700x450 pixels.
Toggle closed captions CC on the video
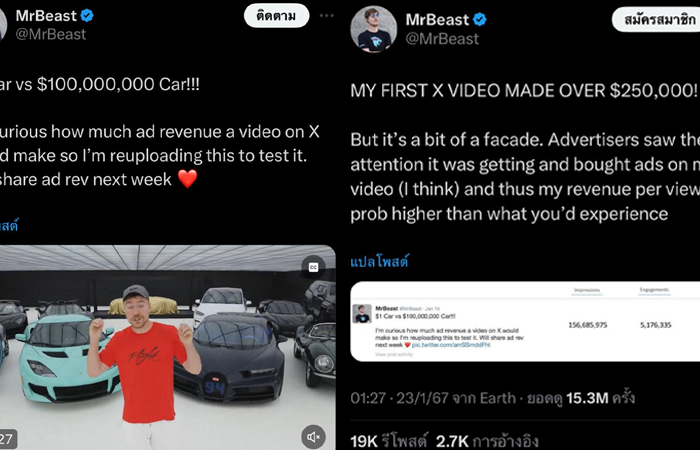click(x=313, y=267)
